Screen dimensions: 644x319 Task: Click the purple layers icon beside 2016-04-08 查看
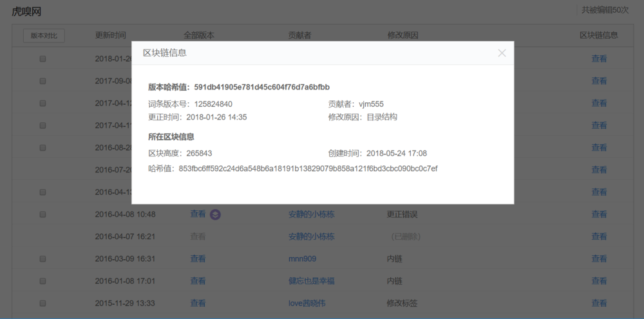pyautogui.click(x=215, y=214)
